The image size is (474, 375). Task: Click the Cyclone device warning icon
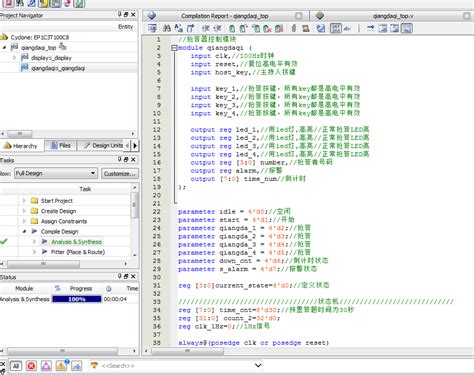click(x=4, y=37)
